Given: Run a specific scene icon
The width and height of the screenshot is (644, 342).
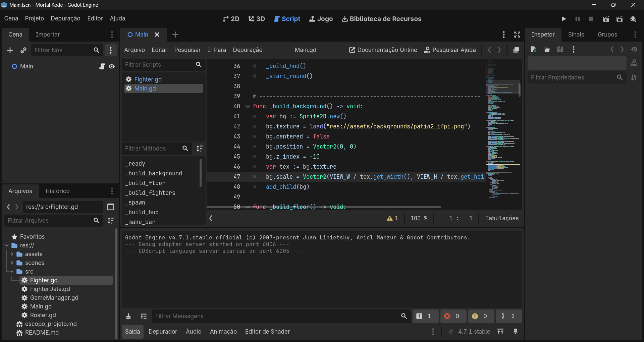Looking at the screenshot, I should [x=620, y=19].
